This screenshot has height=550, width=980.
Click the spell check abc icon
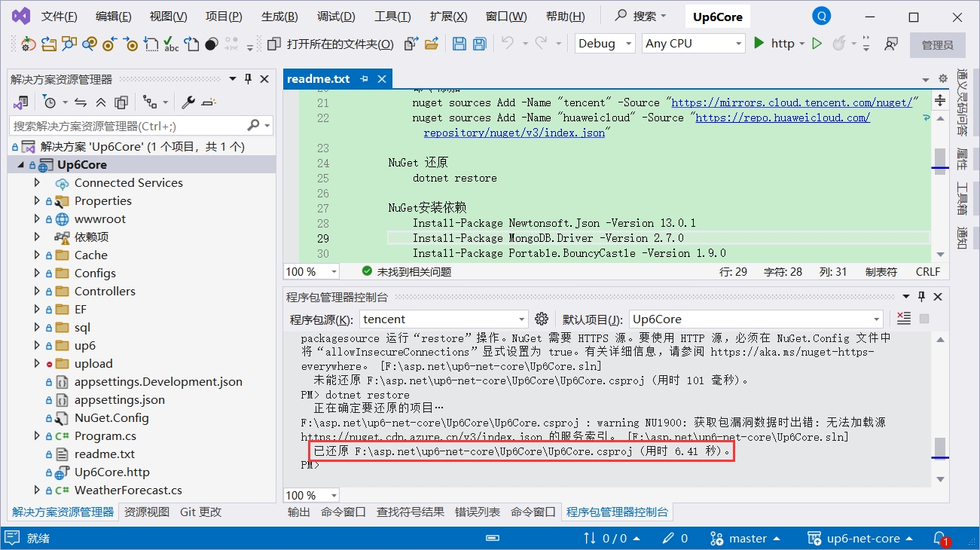(171, 44)
